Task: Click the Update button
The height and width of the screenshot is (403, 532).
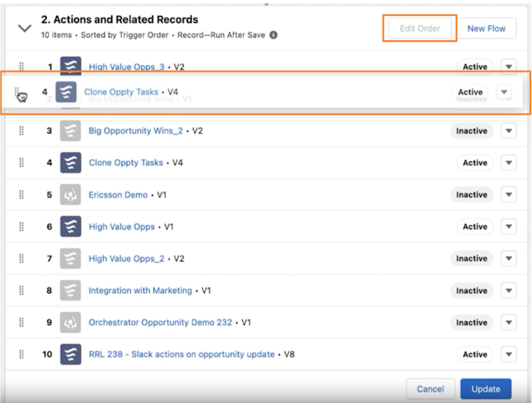Action: point(486,388)
